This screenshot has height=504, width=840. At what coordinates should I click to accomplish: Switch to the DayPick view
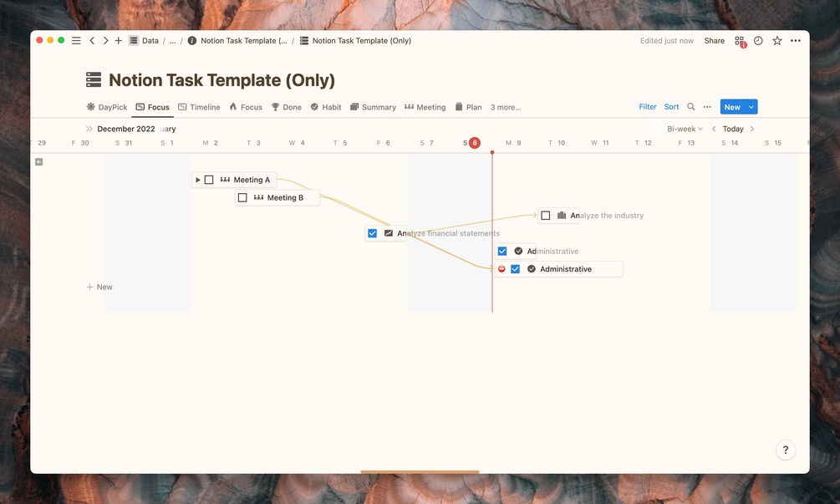(x=107, y=107)
